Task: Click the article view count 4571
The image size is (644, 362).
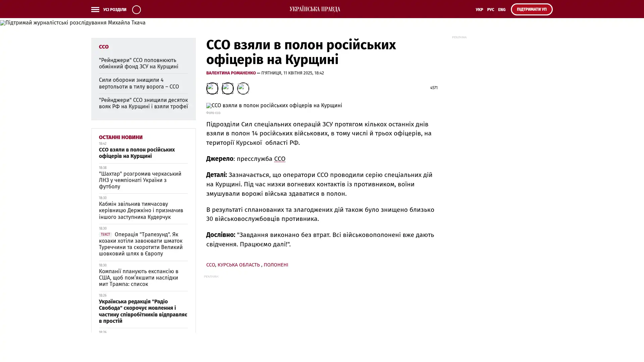Action: [x=434, y=88]
